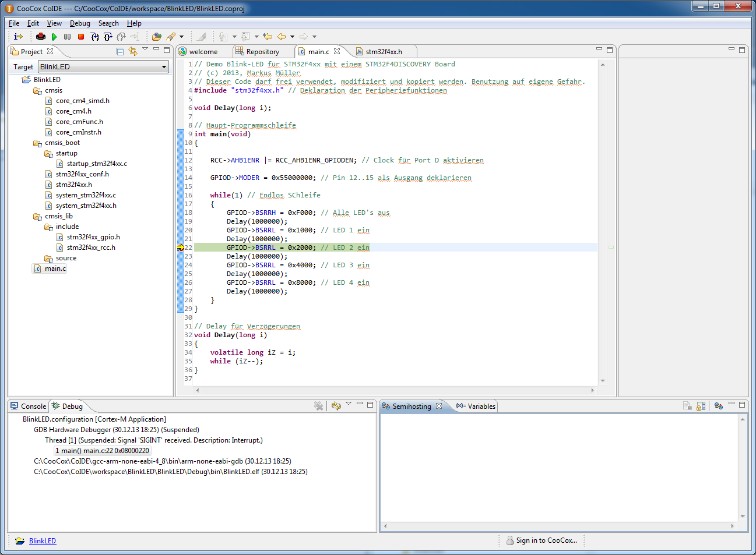The width and height of the screenshot is (756, 555).
Task: Select main() main.c:22 stack frame
Action: click(102, 451)
